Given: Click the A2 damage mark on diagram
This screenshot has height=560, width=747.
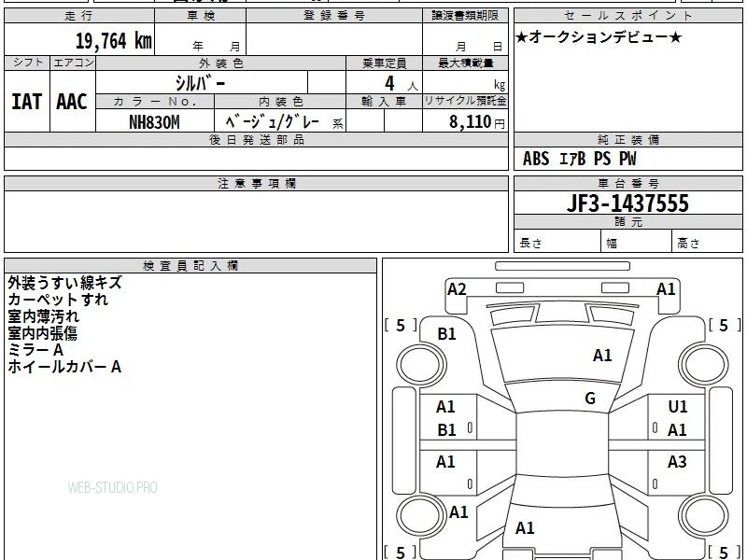Looking at the screenshot, I should click(457, 289).
